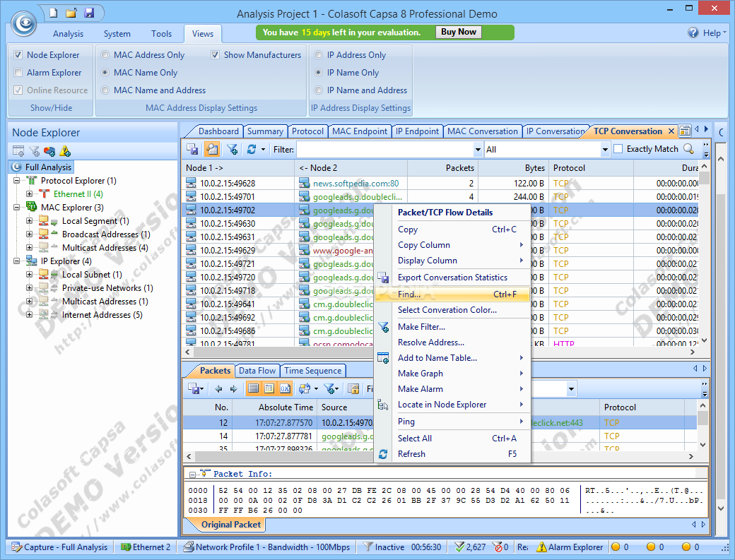Image resolution: width=735 pixels, height=560 pixels.
Task: Expand the Internet Addresses tree node
Action: click(29, 315)
